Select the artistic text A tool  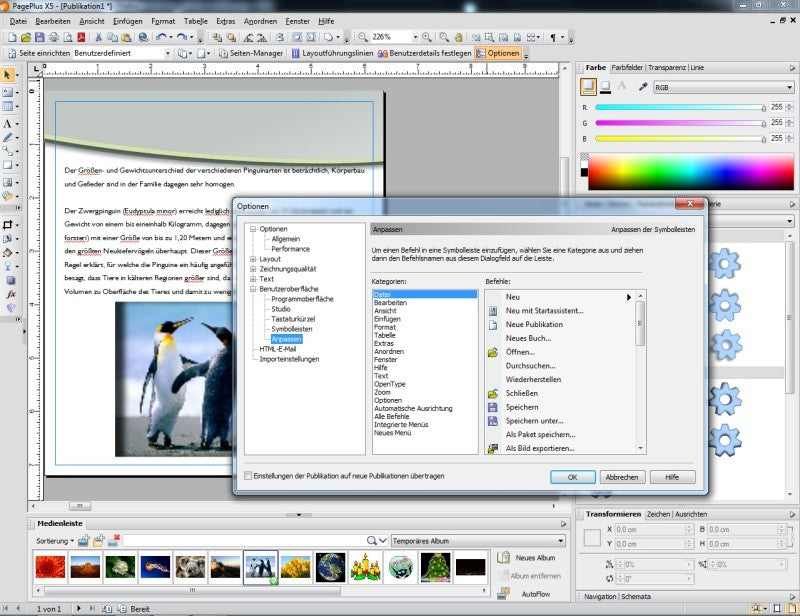tap(7, 124)
